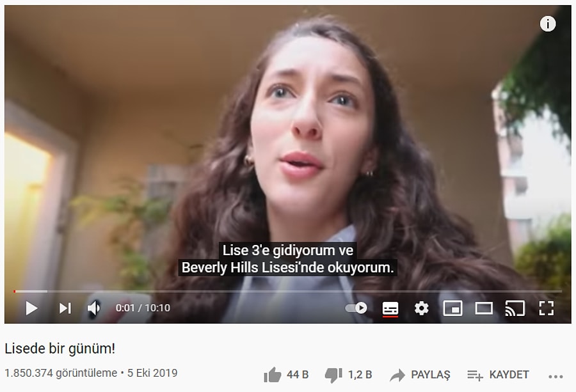Enable miniplayer mode
The height and width of the screenshot is (392, 576).
452,308
